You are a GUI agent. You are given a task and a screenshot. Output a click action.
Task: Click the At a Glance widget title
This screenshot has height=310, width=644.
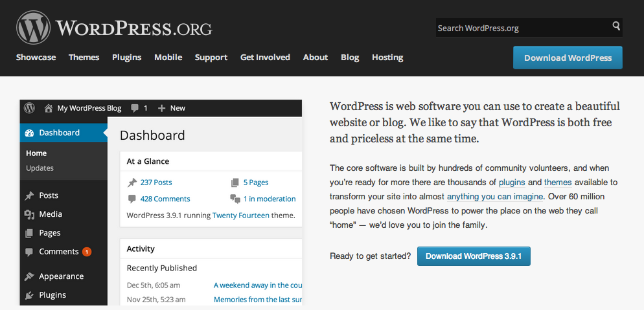tap(148, 162)
